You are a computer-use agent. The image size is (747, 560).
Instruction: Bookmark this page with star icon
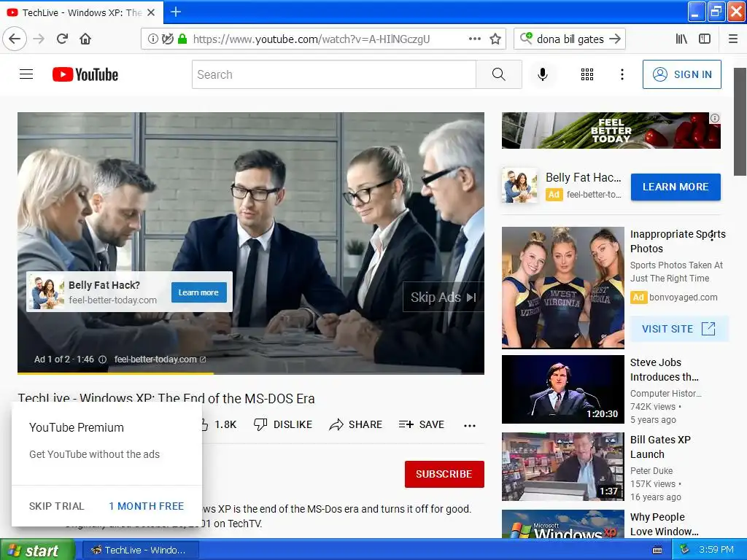click(495, 39)
